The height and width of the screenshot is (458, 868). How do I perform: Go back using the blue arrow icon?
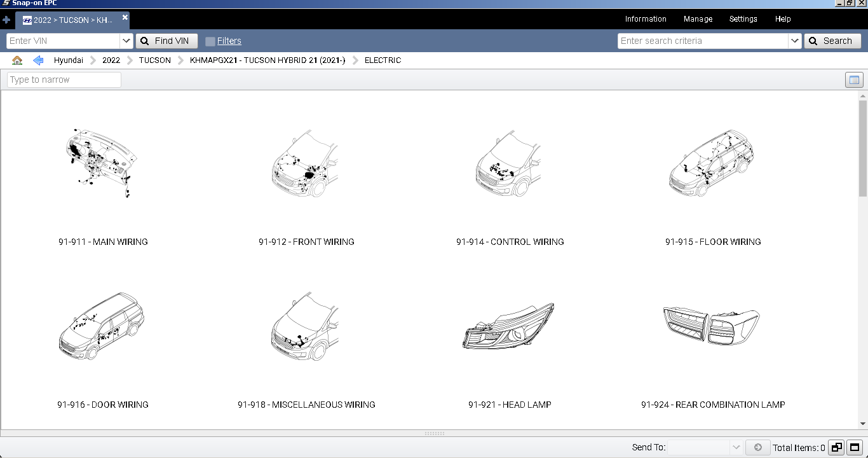[x=38, y=60]
